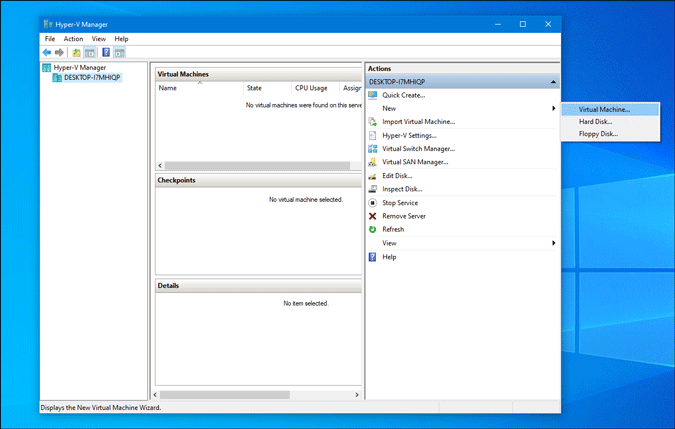Image resolution: width=675 pixels, height=429 pixels.
Task: Click the Forward arrow toolbar icon
Action: [59, 52]
